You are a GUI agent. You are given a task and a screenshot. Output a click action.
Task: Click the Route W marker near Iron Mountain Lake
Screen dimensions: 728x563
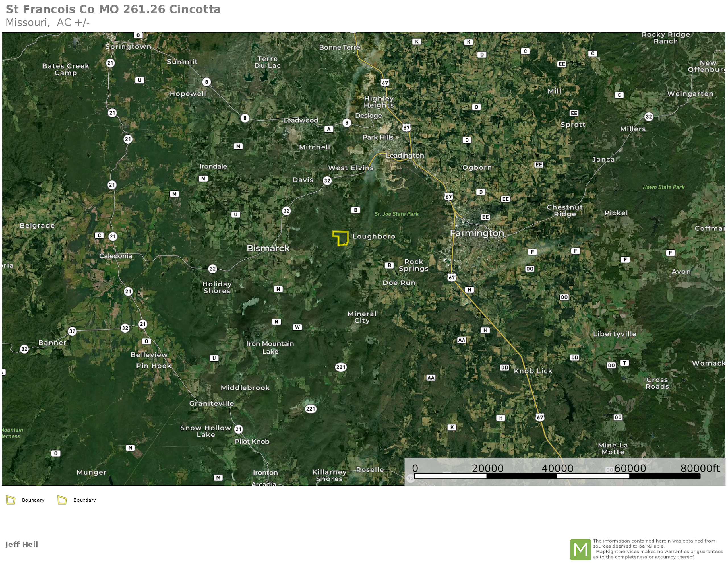pyautogui.click(x=297, y=327)
